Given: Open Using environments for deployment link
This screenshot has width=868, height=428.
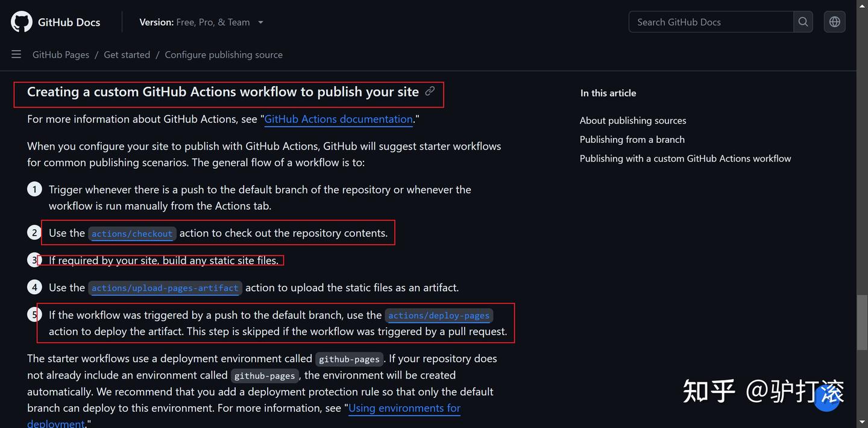Looking at the screenshot, I should 404,408.
